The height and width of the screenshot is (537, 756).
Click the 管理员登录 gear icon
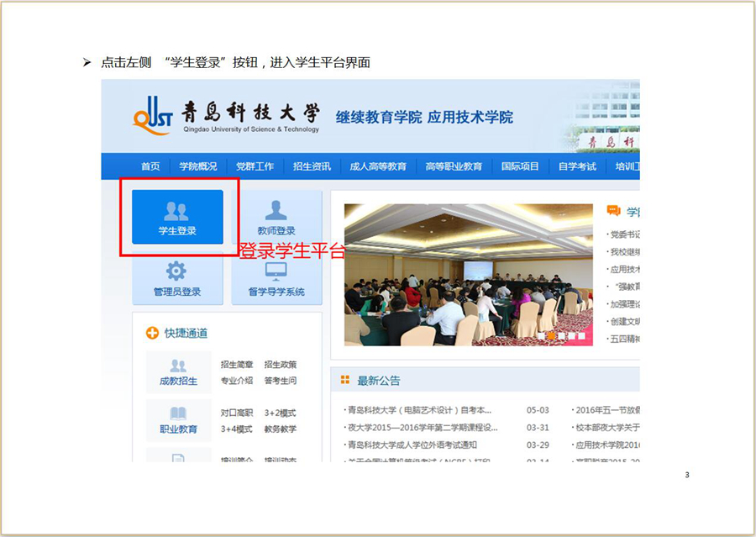click(x=176, y=271)
